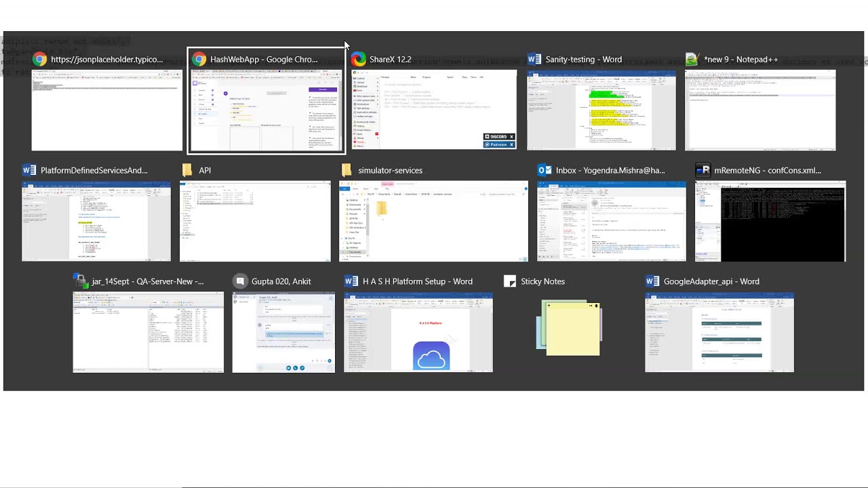Click the title "HashWebApp - Google Chro..."
Screen dimensions: 868x488
pos(264,60)
